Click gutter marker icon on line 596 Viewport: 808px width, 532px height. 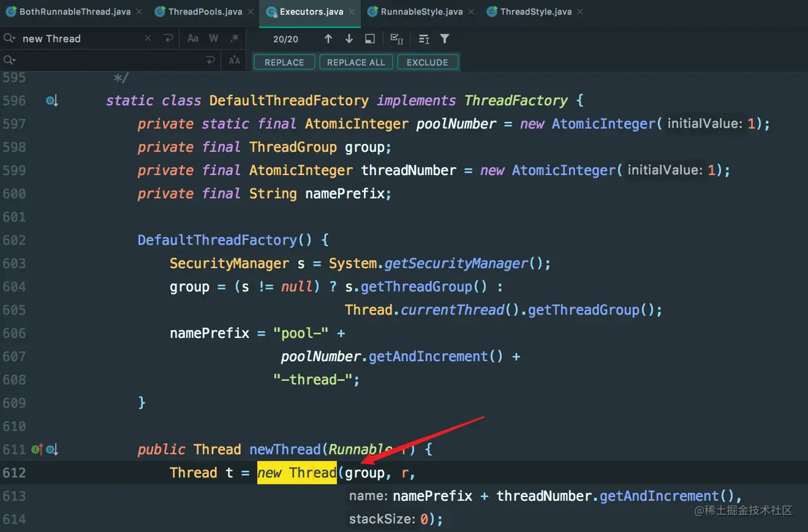click(51, 100)
